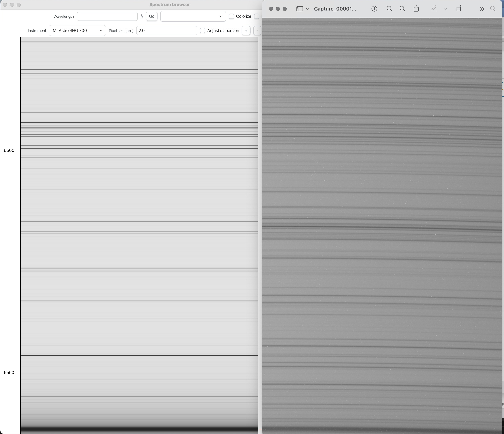Open the search magnifier in Preview

tap(493, 9)
